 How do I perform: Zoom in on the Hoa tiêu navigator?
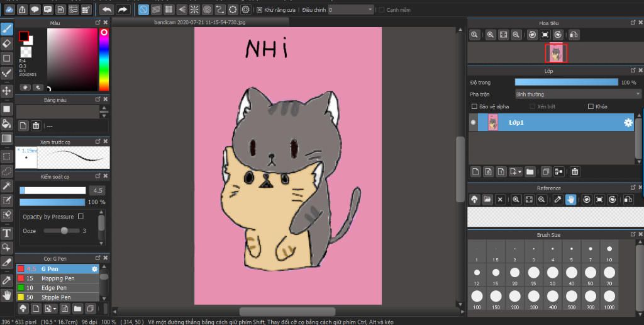490,35
